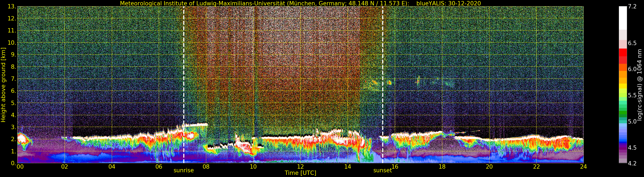Image resolution: width=644 pixels, height=177 pixels.
Task: Click the colorbar value "6.5"
Action: tap(632, 43)
